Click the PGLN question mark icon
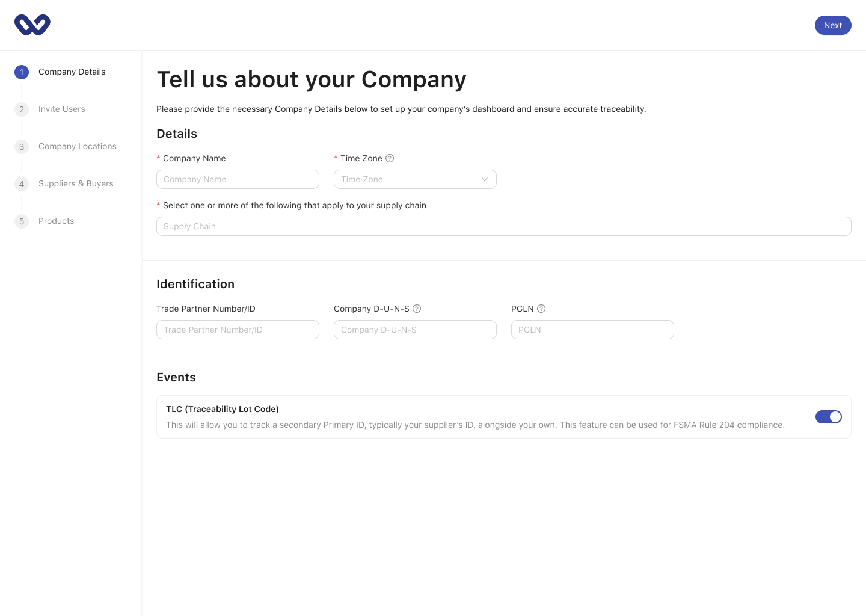This screenshot has width=866, height=616. 541,309
